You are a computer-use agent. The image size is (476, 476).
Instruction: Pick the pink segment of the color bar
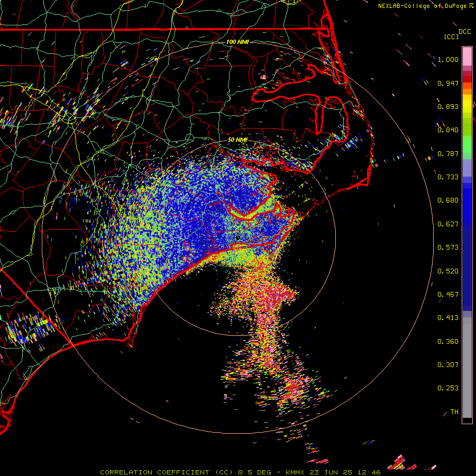467,56
